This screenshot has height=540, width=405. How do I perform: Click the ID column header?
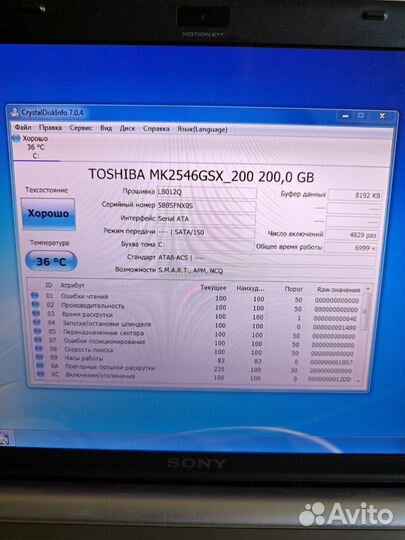point(49,285)
